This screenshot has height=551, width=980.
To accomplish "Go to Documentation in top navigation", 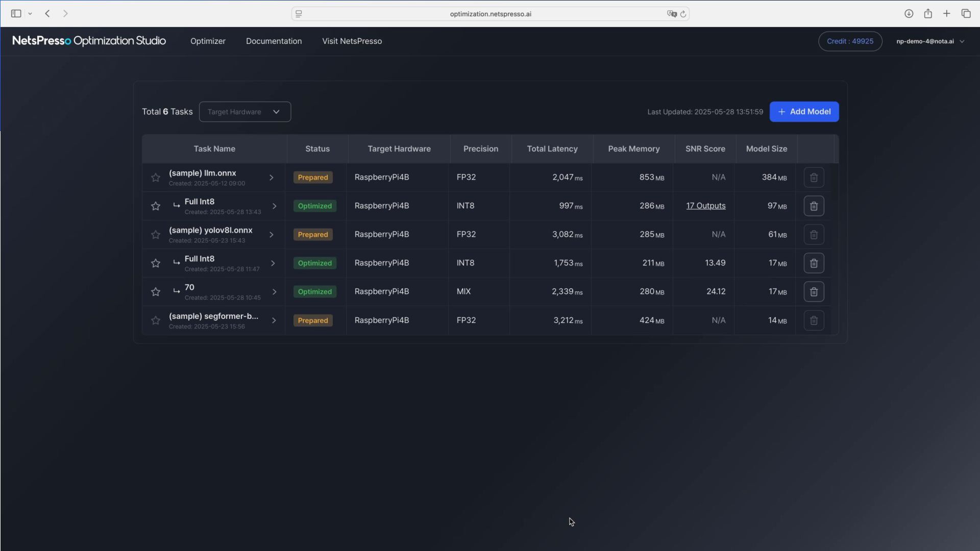I will 274,41.
